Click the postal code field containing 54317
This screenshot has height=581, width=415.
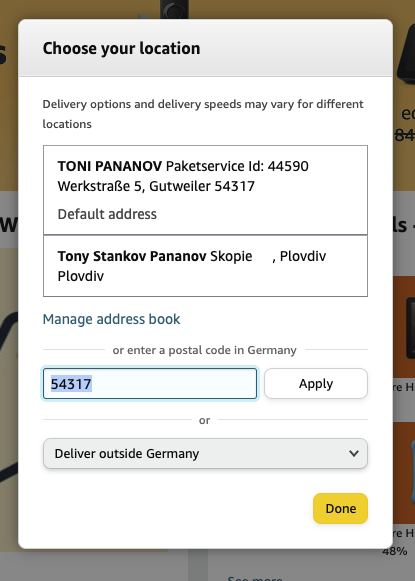(x=150, y=384)
